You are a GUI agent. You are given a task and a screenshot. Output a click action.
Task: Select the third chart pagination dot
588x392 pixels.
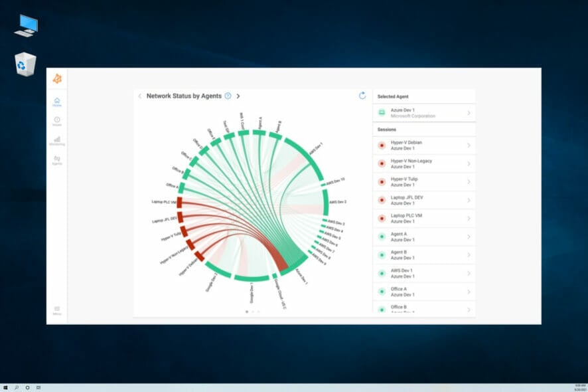pos(258,312)
